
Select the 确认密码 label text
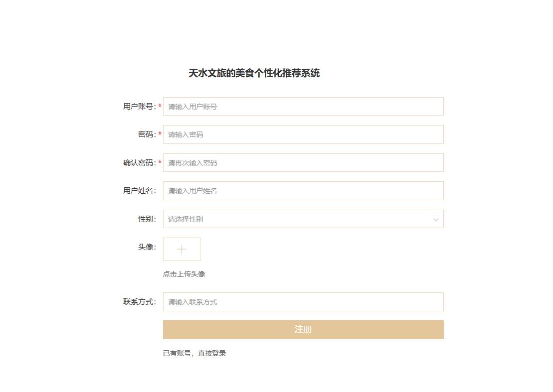point(139,163)
